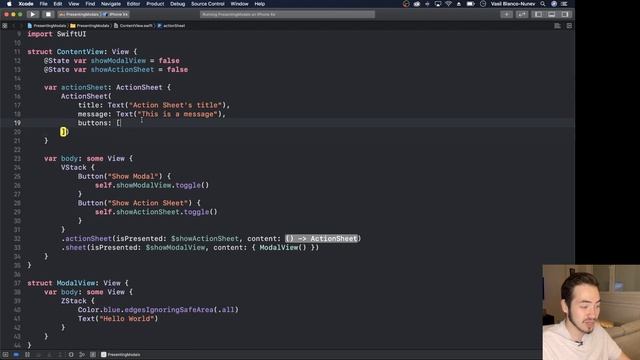Open the Library plus button
640x360 pixels.
point(507,14)
